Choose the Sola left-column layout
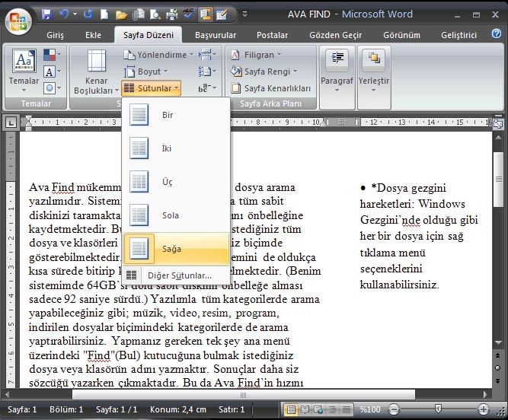Screen dimensions: 508x420 [176, 215]
